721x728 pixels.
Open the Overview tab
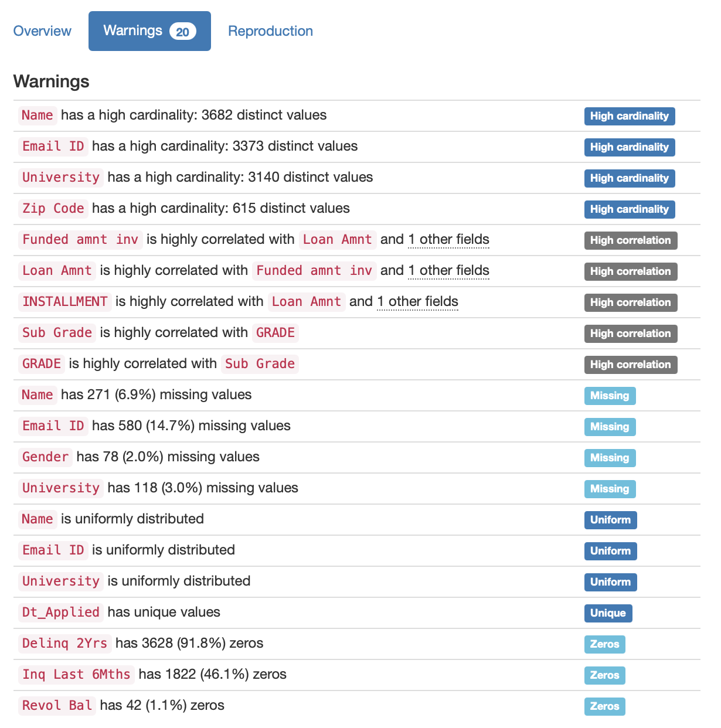pyautogui.click(x=42, y=31)
